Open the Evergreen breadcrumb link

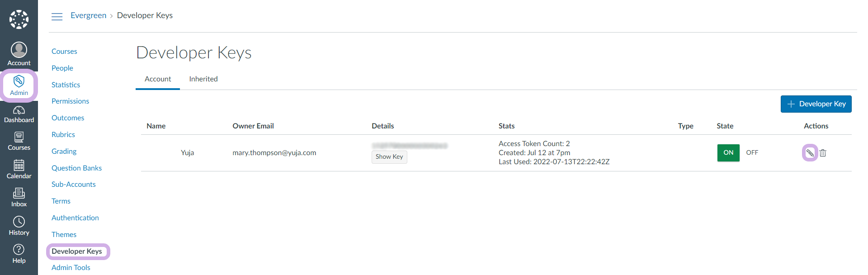click(x=89, y=15)
